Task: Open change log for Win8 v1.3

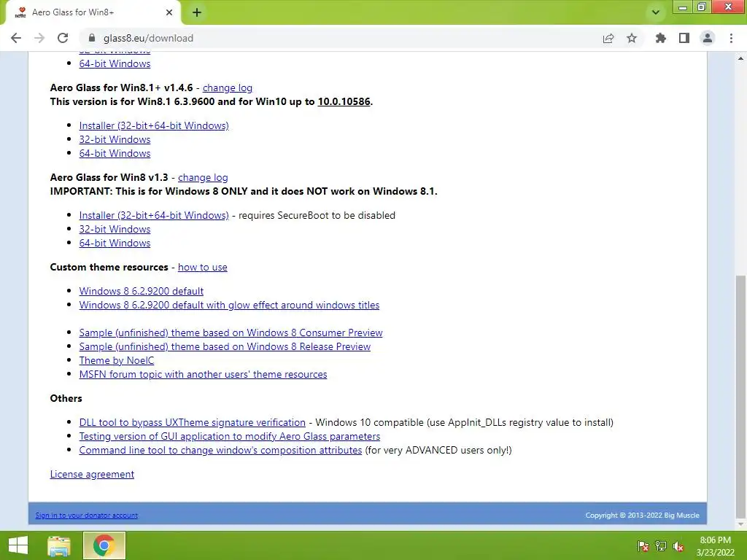Action: click(x=203, y=177)
